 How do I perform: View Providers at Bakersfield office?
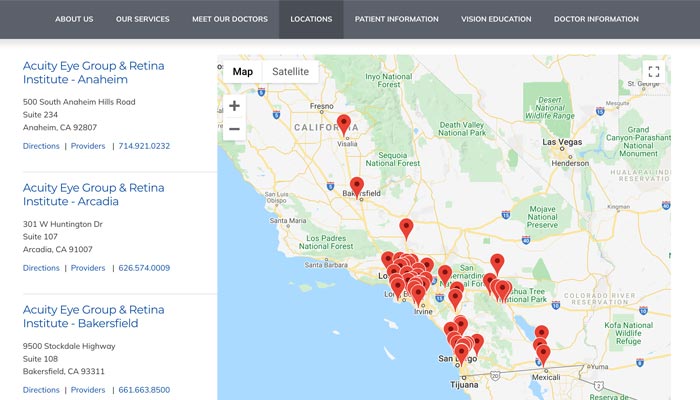point(88,390)
